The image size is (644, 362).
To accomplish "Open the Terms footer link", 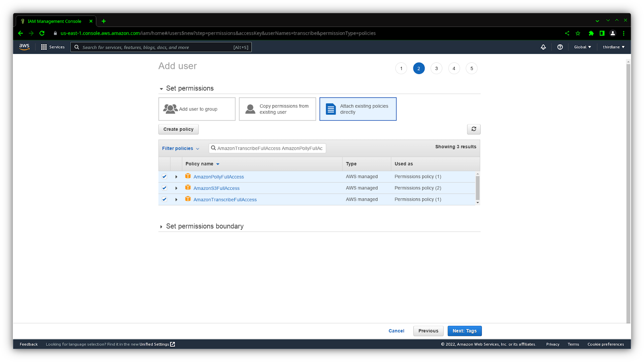I will tap(573, 344).
